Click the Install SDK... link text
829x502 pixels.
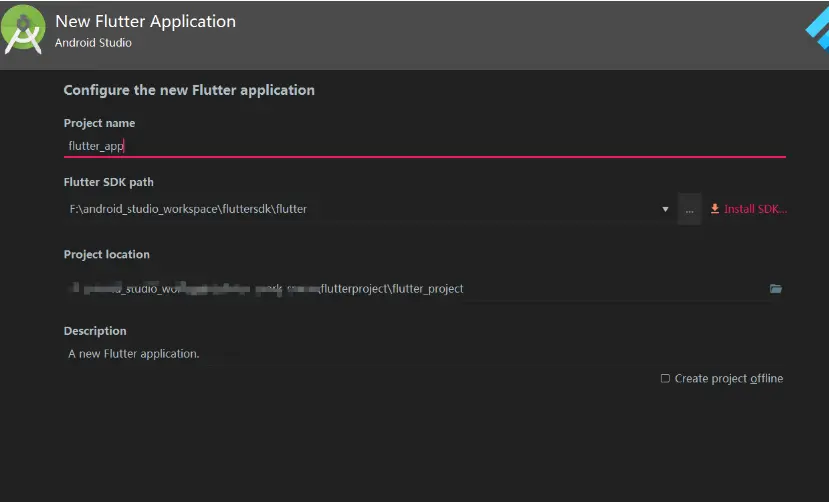(x=755, y=209)
